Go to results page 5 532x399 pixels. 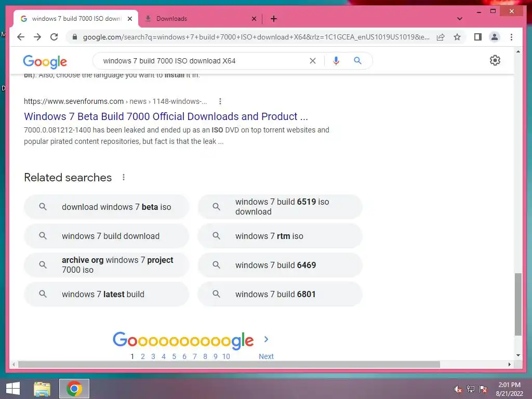[174, 356]
